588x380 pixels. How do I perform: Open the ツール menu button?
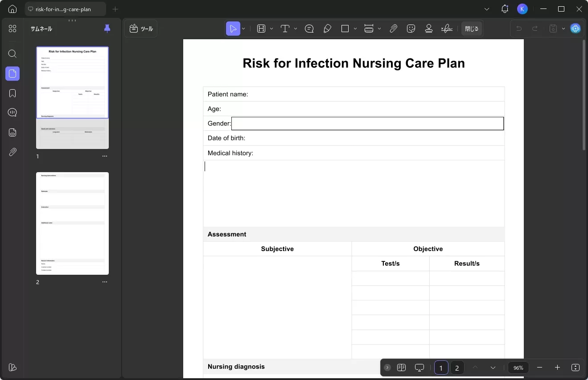pyautogui.click(x=141, y=29)
